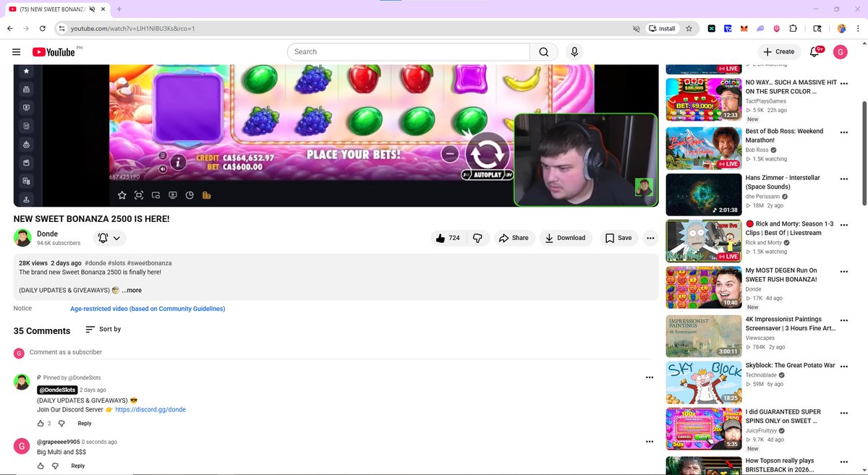868x475 pixels.
Task: Open the MetaMask fox extension
Action: (744, 28)
